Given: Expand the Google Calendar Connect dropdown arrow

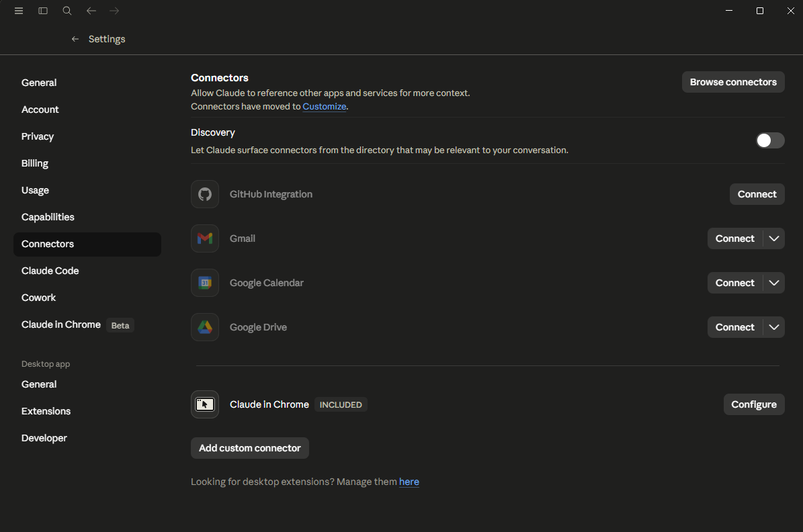Looking at the screenshot, I should tap(774, 283).
